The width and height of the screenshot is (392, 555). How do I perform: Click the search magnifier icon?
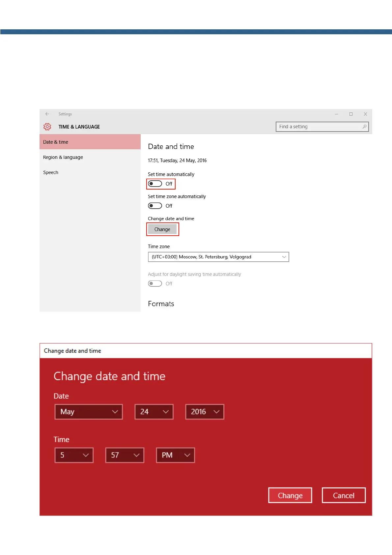click(364, 127)
